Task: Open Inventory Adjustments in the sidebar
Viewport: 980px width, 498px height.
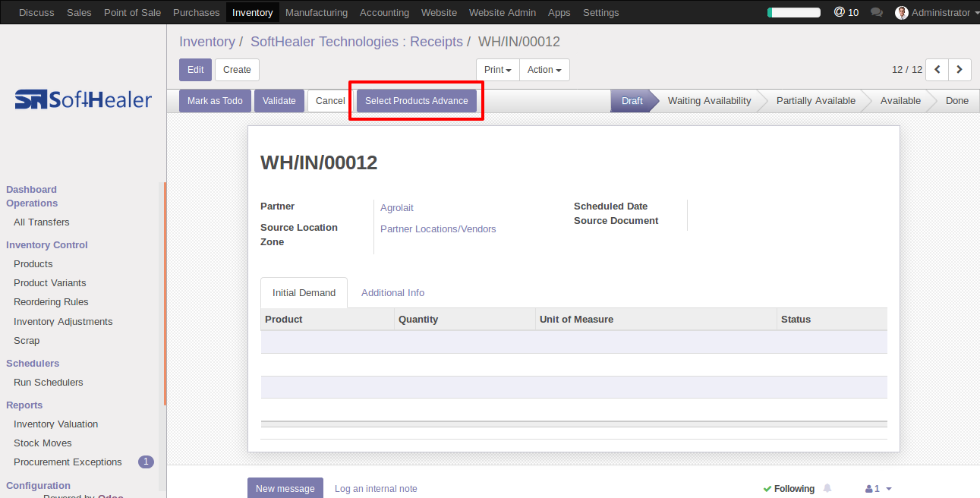Action: pos(63,322)
